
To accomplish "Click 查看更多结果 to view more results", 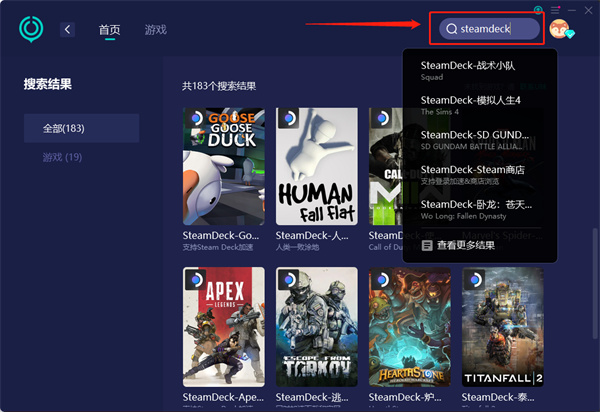I will point(466,245).
